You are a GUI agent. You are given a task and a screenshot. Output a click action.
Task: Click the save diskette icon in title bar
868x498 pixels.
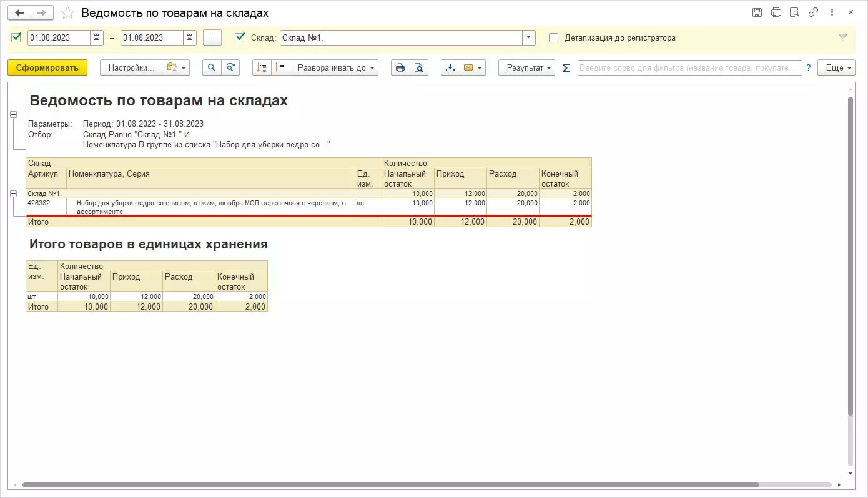(757, 12)
